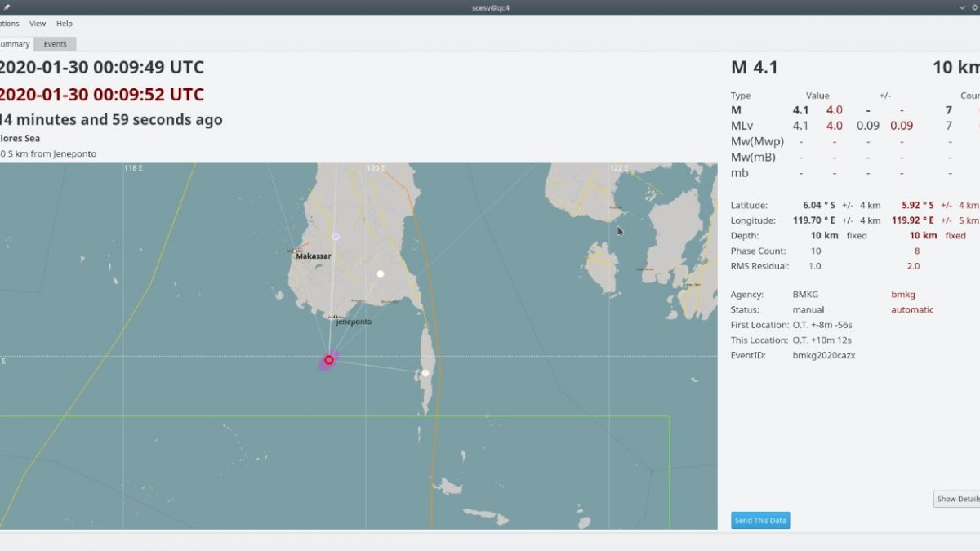Click white station marker on the narrow island
980x551 pixels.
coord(425,373)
